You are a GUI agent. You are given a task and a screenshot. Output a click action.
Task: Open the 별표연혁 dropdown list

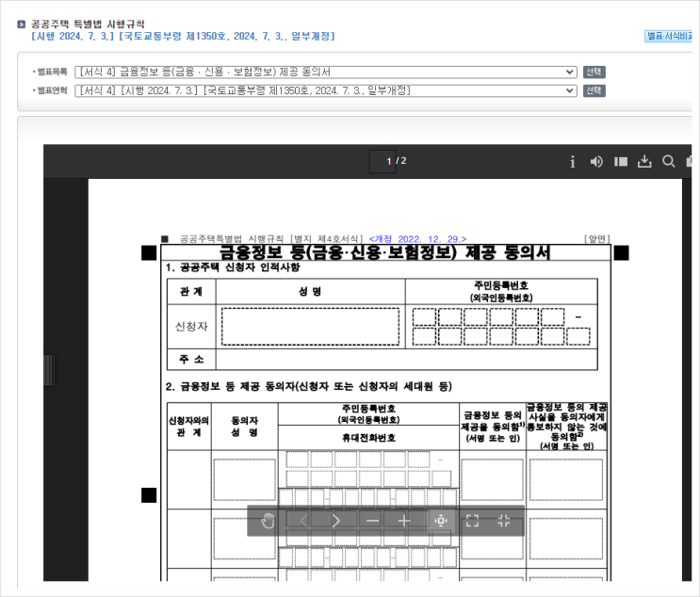[325, 90]
